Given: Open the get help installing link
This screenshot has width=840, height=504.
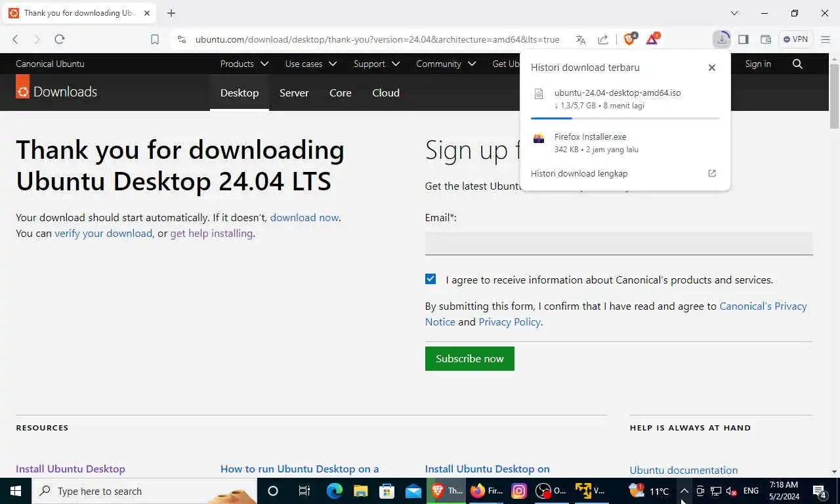Looking at the screenshot, I should tap(211, 233).
